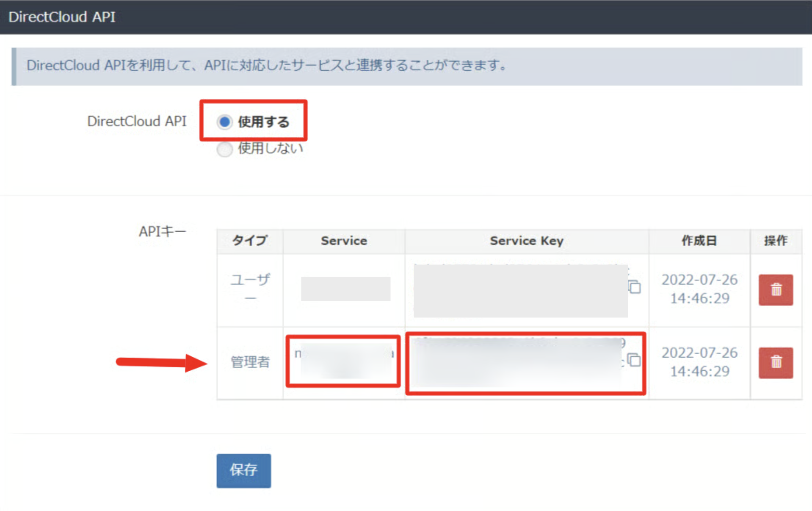Image resolution: width=812 pixels, height=511 pixels.
Task: Click the 操作 column header
Action: [776, 241]
